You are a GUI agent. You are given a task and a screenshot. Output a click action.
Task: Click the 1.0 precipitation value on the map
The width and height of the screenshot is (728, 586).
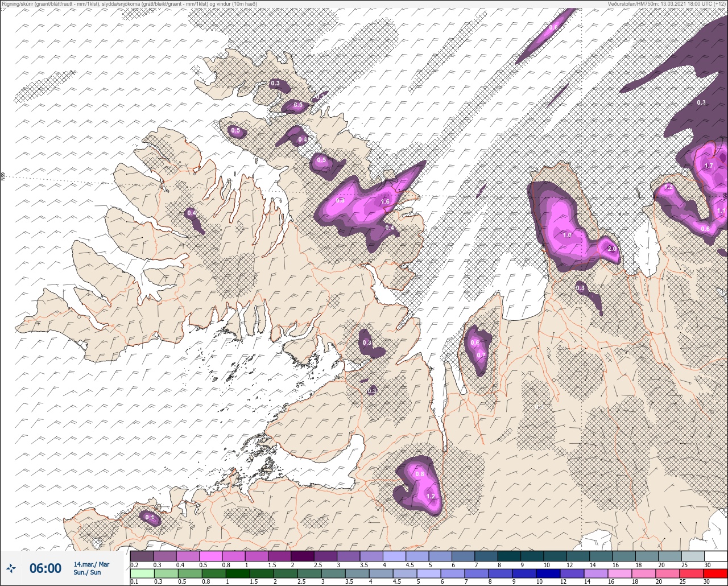[567, 234]
